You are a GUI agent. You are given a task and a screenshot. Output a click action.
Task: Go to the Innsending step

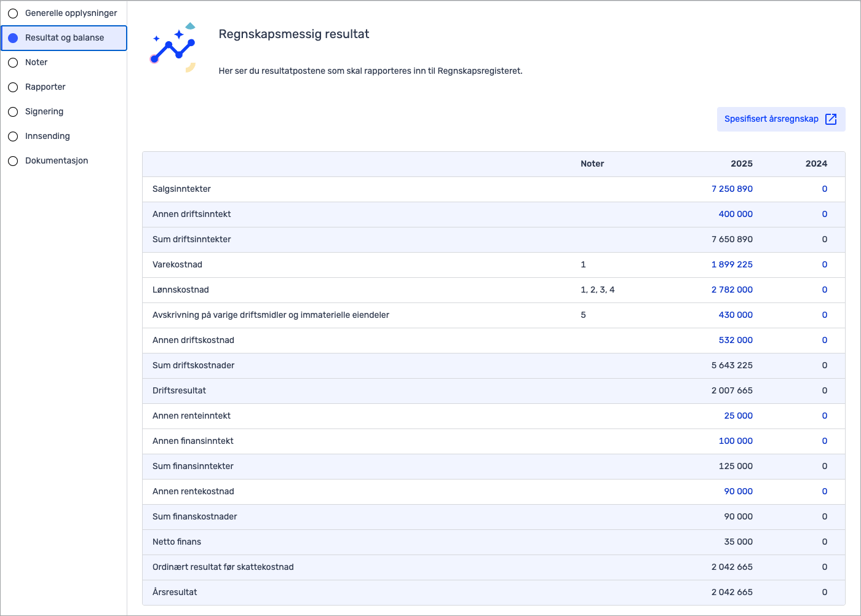[47, 136]
